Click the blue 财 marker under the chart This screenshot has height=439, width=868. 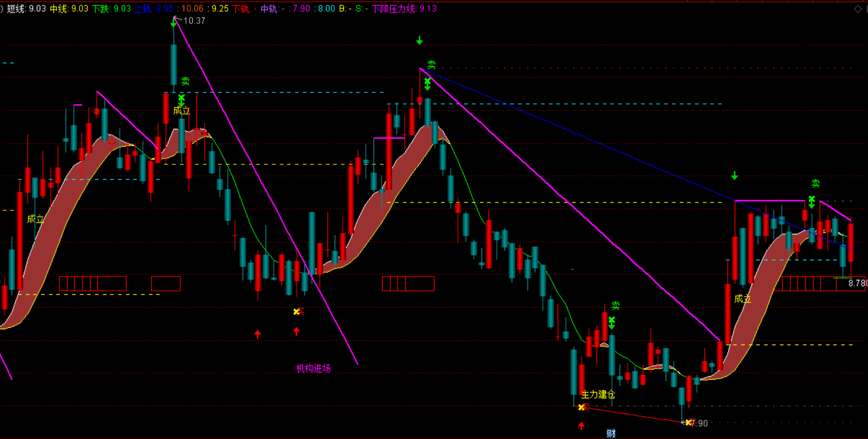(x=611, y=434)
